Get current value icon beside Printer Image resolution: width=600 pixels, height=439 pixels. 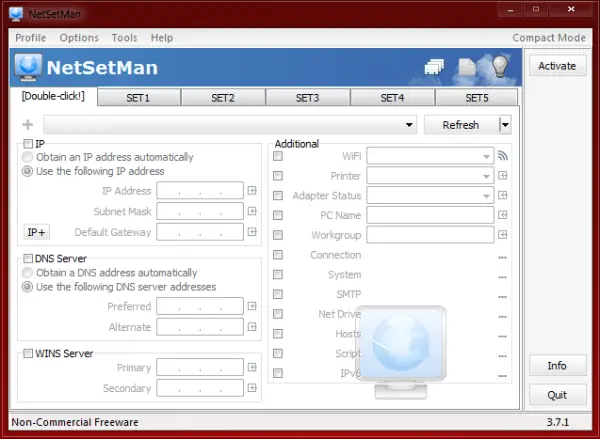pyautogui.click(x=503, y=176)
